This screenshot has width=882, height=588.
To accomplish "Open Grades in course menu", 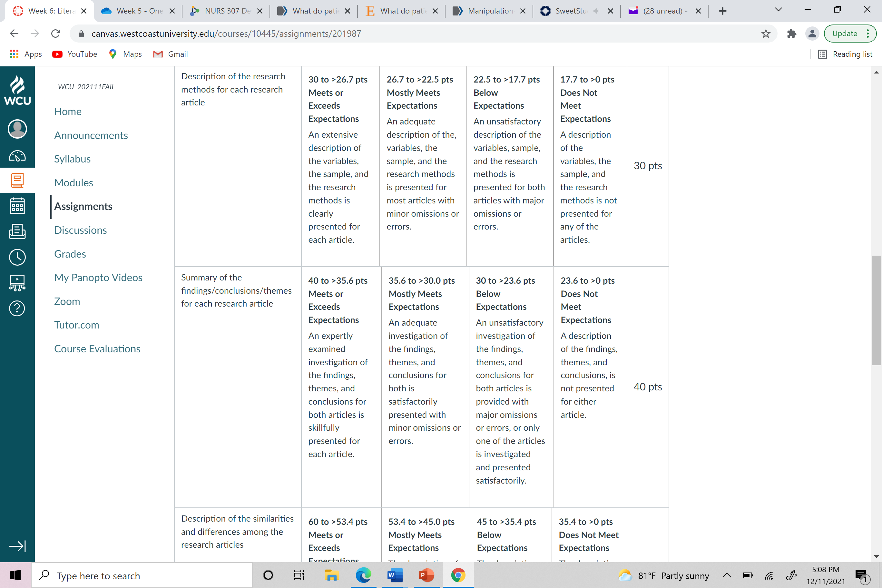I will pyautogui.click(x=70, y=254).
